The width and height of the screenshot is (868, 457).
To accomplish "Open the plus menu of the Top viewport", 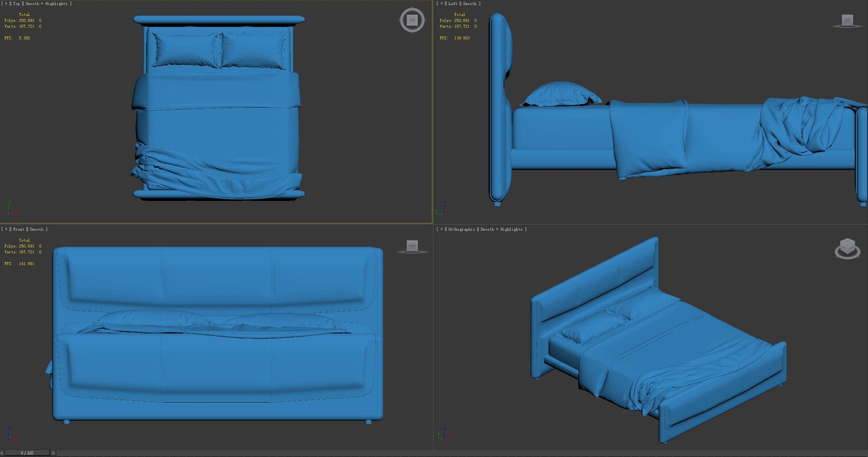I will tap(6, 4).
